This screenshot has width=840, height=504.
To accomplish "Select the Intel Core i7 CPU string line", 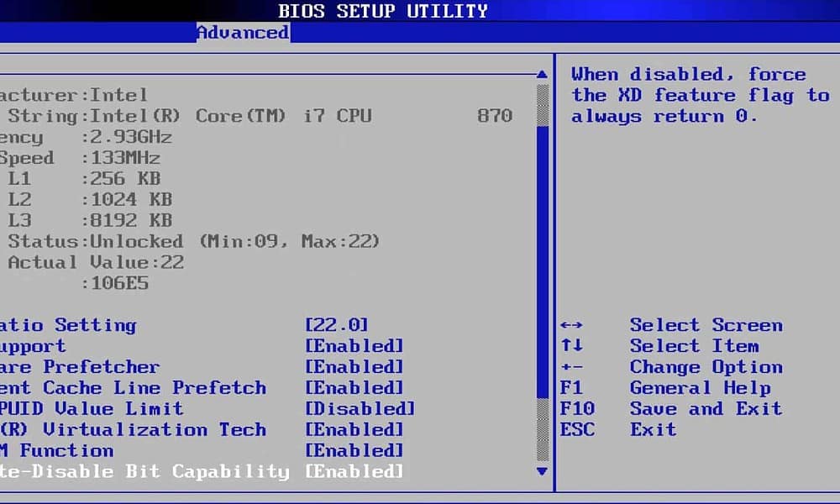I will (x=252, y=116).
